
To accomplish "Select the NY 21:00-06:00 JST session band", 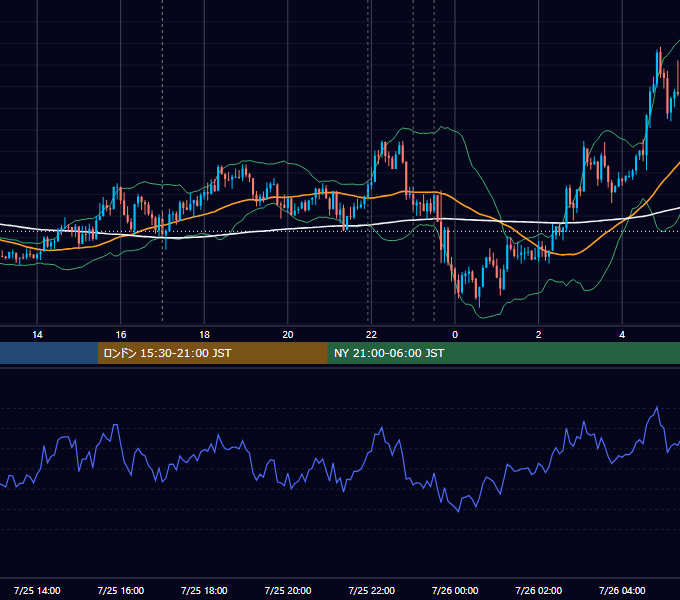I will click(x=503, y=353).
